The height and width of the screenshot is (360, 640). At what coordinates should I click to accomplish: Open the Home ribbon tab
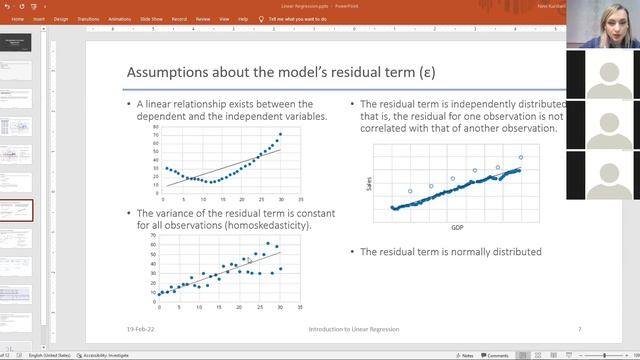tap(18, 19)
